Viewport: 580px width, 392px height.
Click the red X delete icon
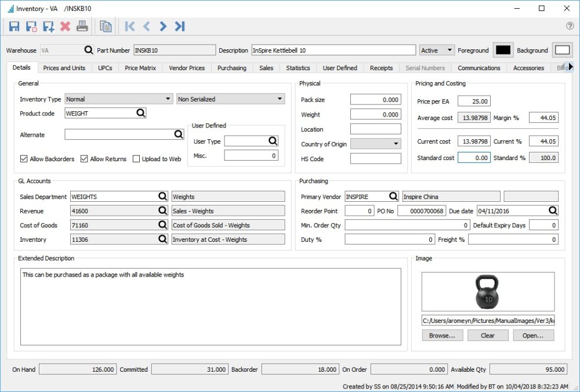coord(65,26)
